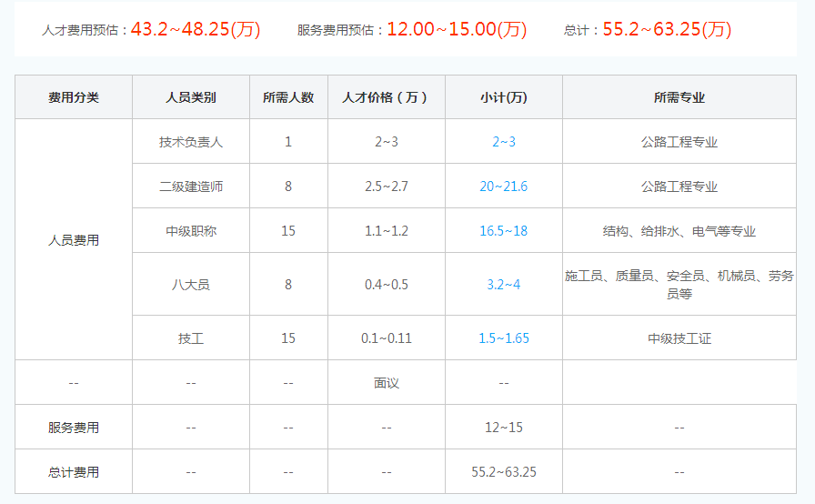The height and width of the screenshot is (504, 815).
Task: Click the 人员费用 category cell
Action: [x=74, y=240]
